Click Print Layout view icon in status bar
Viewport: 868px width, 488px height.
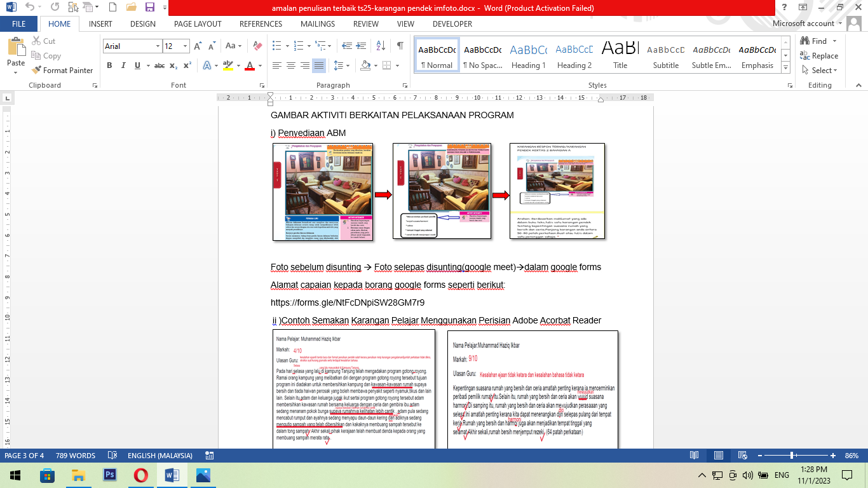[x=718, y=456]
